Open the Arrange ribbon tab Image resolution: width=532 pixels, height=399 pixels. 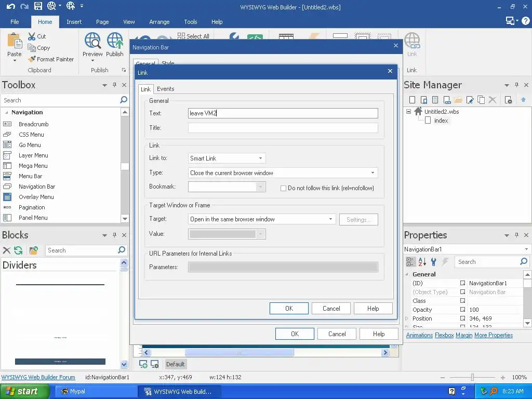[159, 22]
